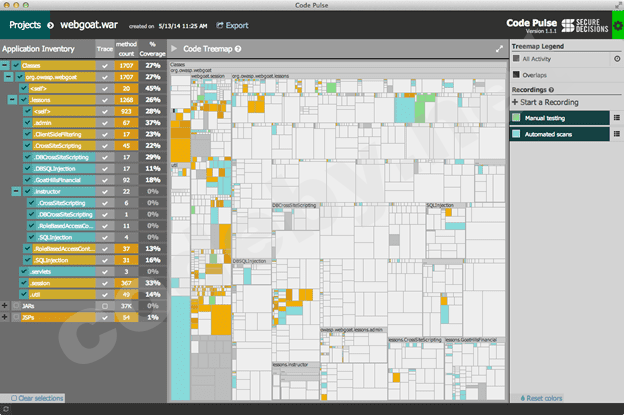This screenshot has height=415, width=624.
Task: Click Reset colors link
Action: pos(541,398)
